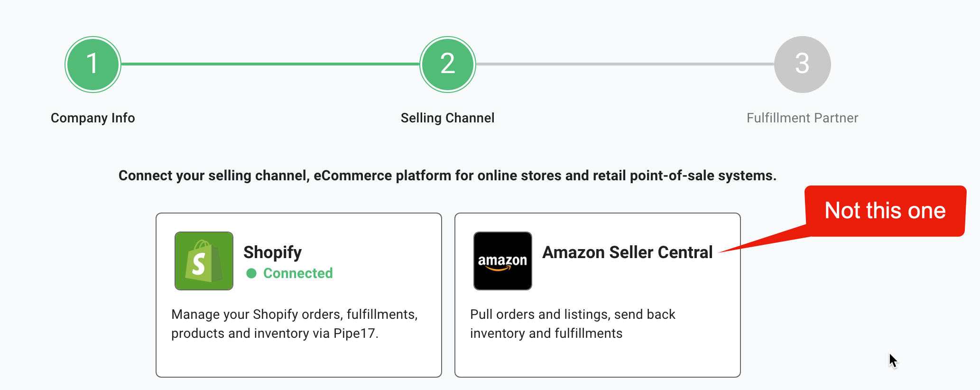
Task: Click the Connected status label
Action: coord(298,273)
